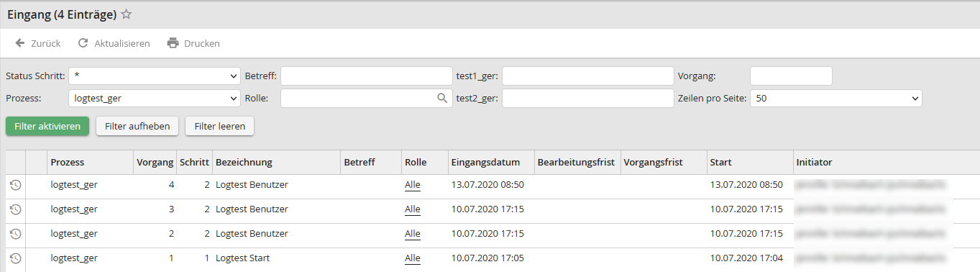The height and width of the screenshot is (272, 980).
Task: Select Logtest Benutzer in Vorgang 3 row
Action: (252, 209)
